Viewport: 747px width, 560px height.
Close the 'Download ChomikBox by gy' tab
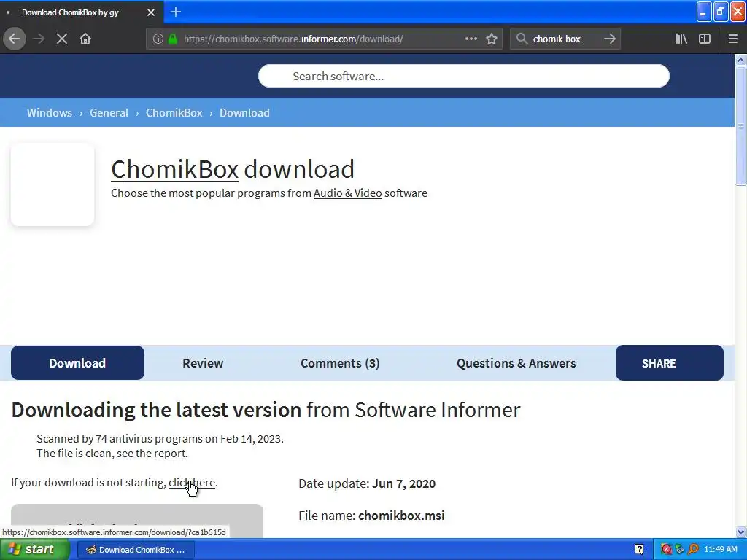[151, 12]
